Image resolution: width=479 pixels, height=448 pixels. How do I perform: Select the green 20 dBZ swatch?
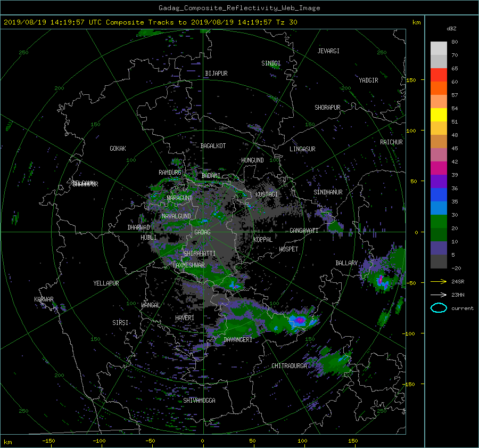pos(439,221)
